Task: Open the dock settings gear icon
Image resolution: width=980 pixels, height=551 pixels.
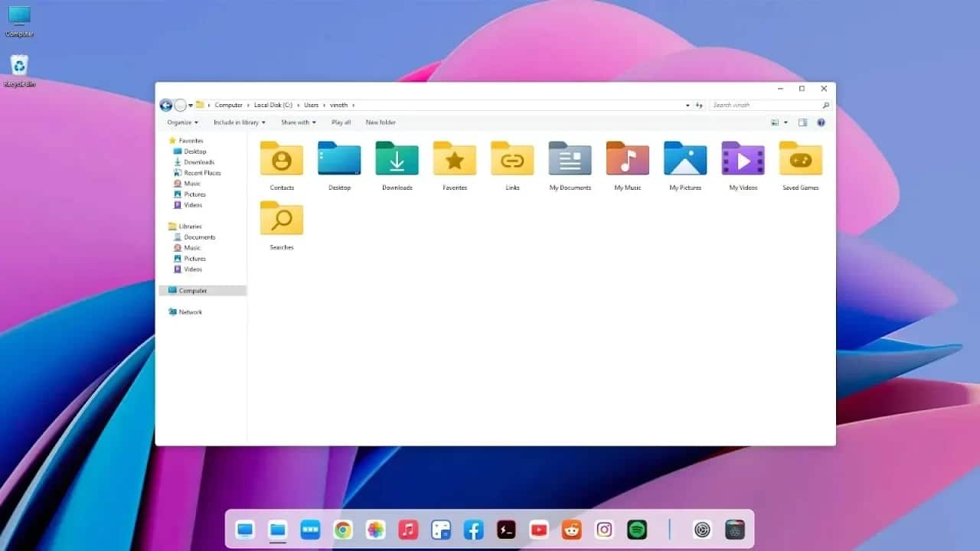Action: point(702,530)
